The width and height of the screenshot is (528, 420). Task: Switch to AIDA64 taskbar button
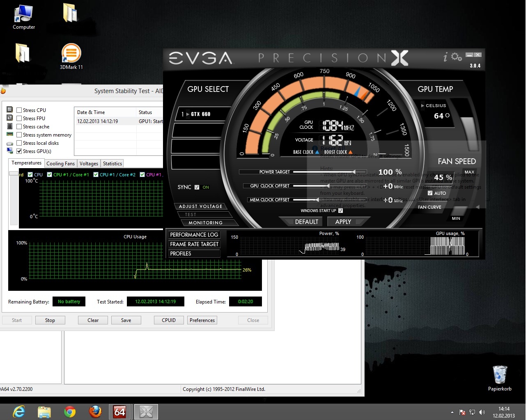point(120,412)
